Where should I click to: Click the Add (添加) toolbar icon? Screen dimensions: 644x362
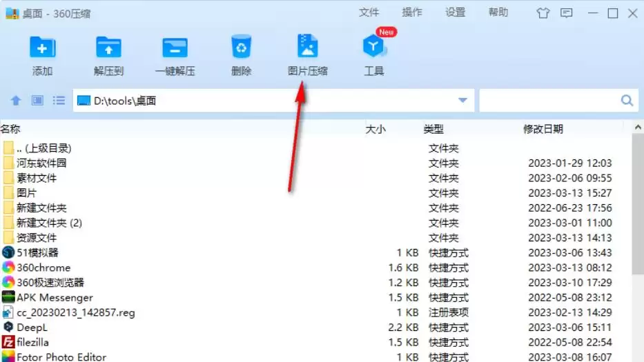tap(42, 47)
